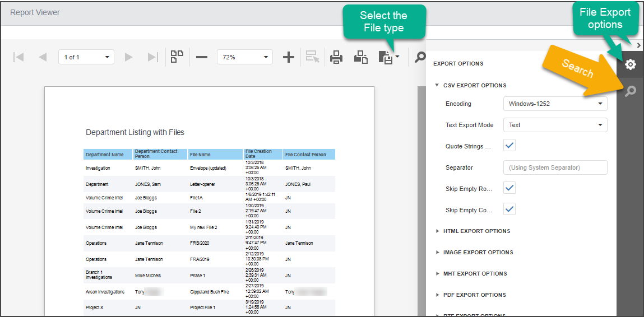Click the report title Department Listing with Files
644x317 pixels.
pos(135,132)
